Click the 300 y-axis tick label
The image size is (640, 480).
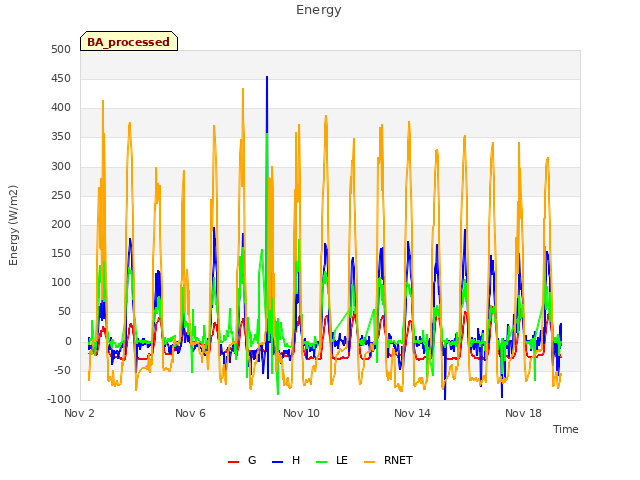(61, 167)
